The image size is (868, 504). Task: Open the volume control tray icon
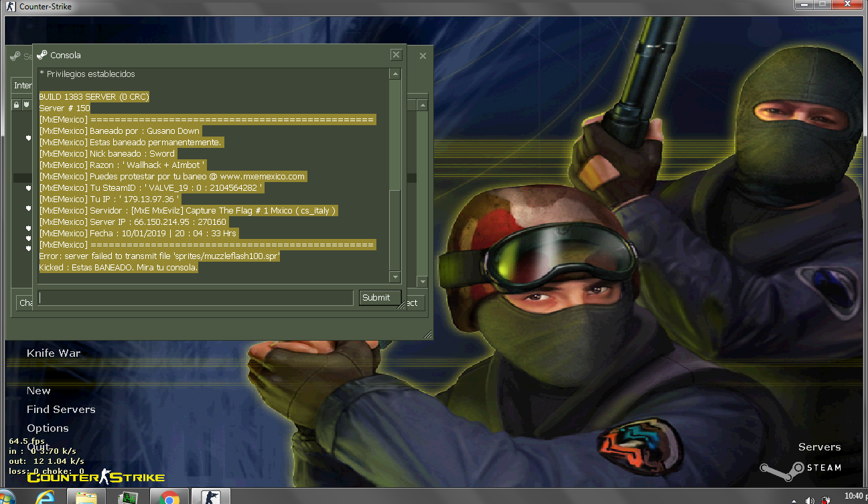point(810,500)
